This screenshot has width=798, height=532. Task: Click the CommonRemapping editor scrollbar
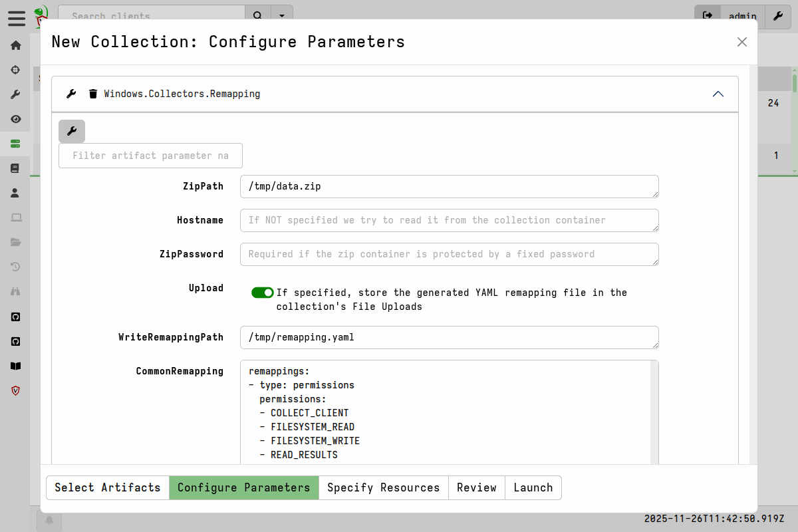pyautogui.click(x=654, y=412)
